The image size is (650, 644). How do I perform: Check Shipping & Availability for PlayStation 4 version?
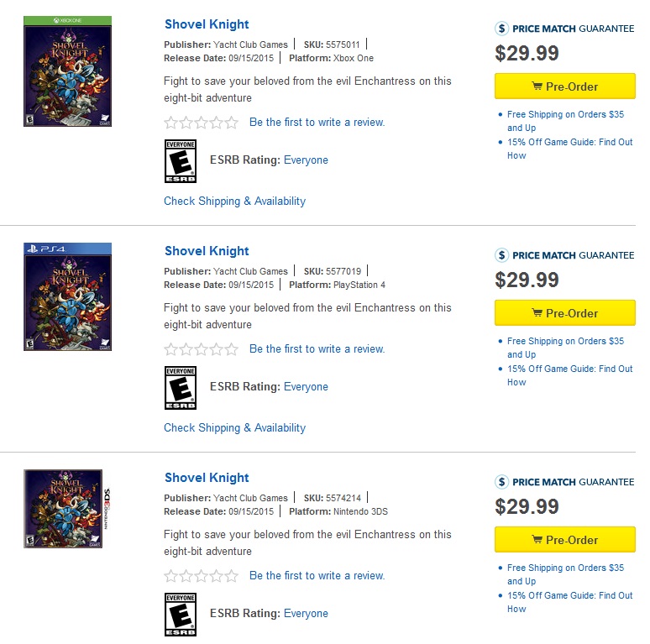[234, 427]
